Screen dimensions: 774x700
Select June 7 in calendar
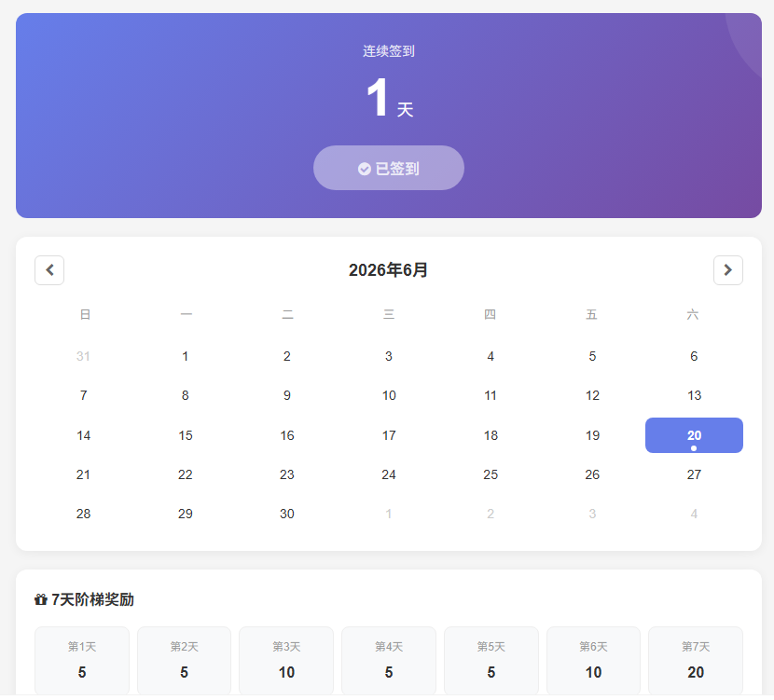(x=83, y=395)
